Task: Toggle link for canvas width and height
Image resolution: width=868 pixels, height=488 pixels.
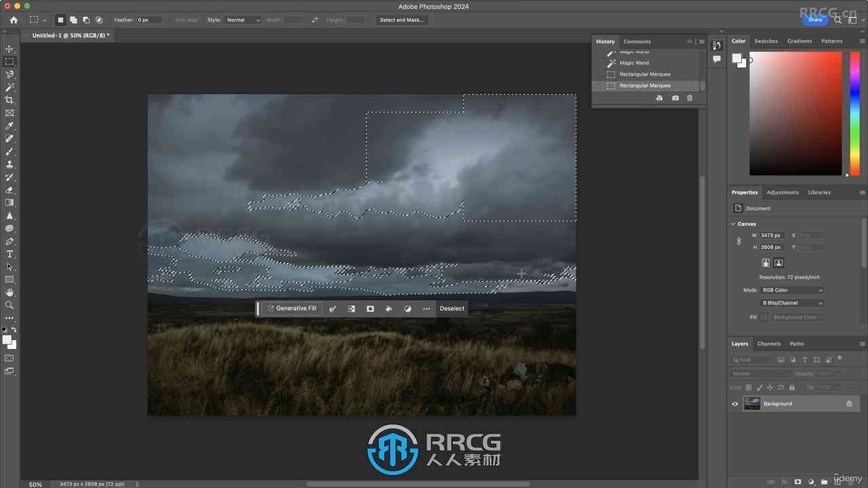Action: tap(739, 241)
